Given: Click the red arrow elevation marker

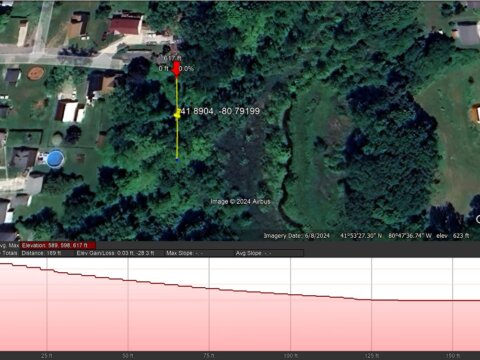Looking at the screenshot, I should pos(176,69).
